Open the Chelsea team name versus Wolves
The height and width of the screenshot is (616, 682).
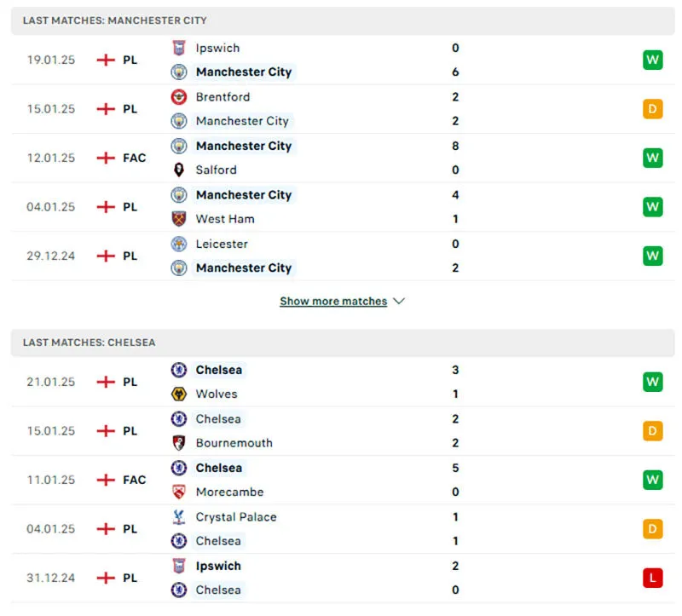click(x=218, y=370)
